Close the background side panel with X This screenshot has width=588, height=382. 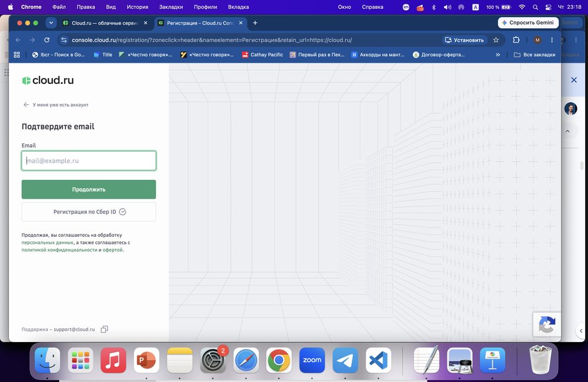(x=574, y=80)
